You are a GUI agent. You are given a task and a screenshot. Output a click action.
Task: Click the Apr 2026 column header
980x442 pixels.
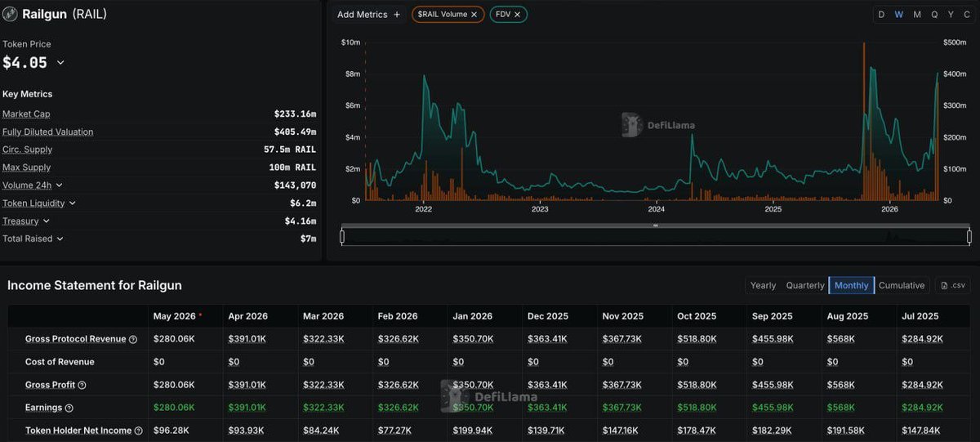[x=248, y=316]
